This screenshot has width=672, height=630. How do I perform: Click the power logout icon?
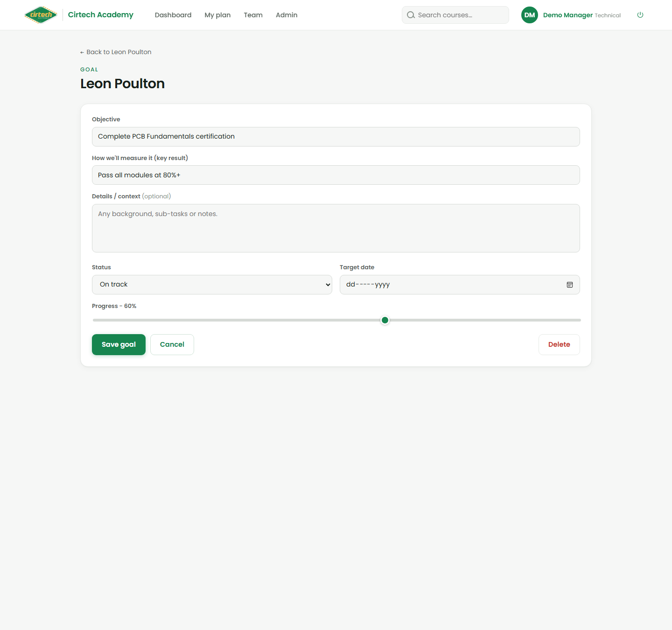(x=640, y=15)
